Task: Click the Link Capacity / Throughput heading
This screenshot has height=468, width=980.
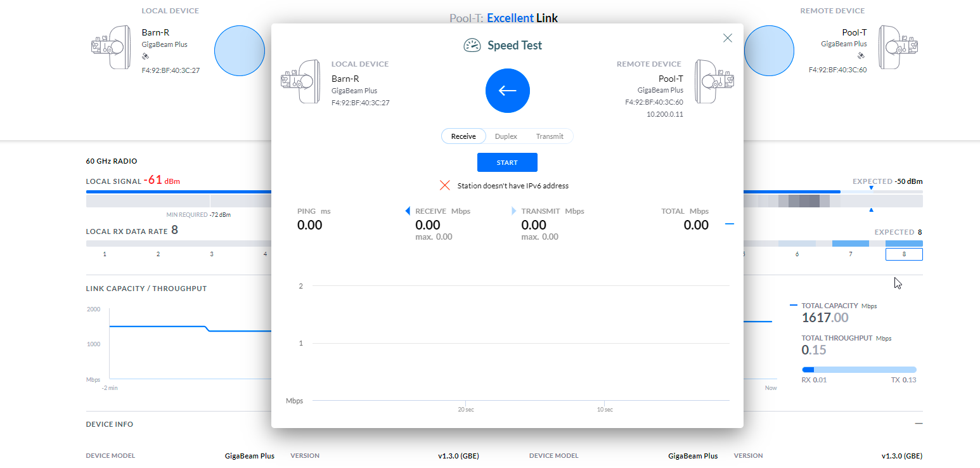Action: point(146,289)
